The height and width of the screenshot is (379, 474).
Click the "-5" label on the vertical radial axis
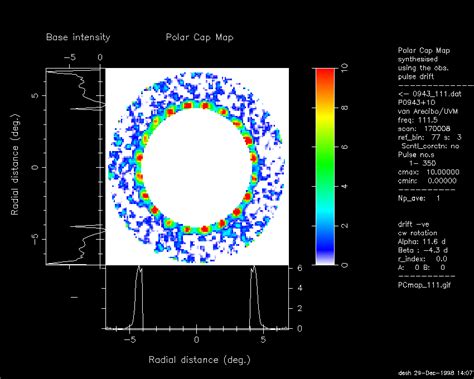[34, 239]
